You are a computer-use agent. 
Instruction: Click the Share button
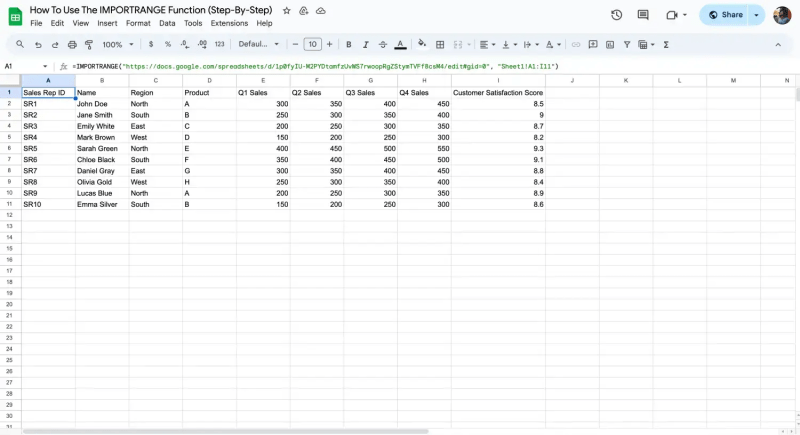[725, 15]
